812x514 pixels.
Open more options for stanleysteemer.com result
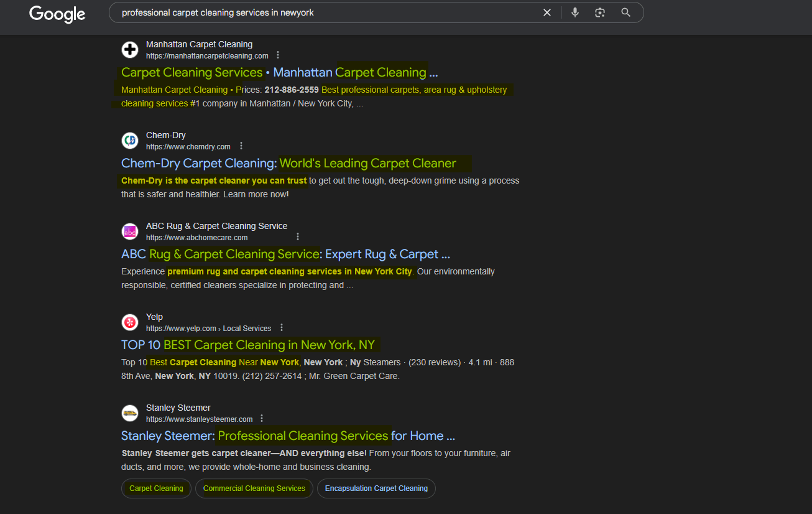point(262,418)
